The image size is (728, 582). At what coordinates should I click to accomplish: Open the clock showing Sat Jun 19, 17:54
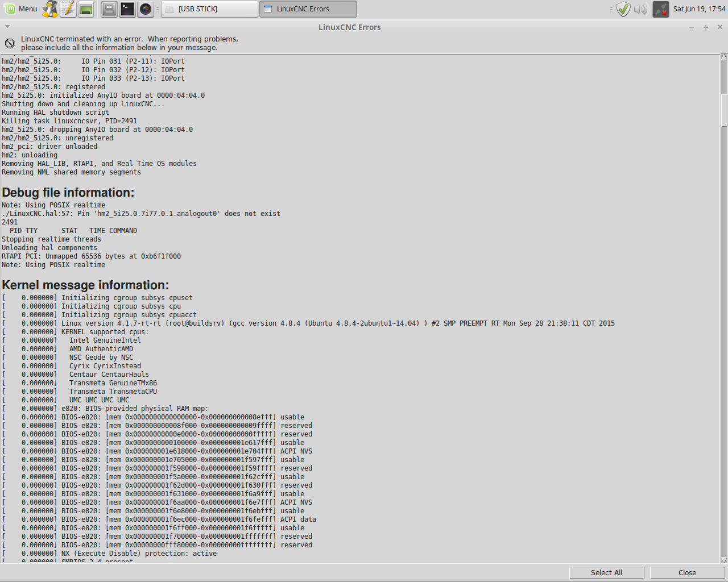699,9
